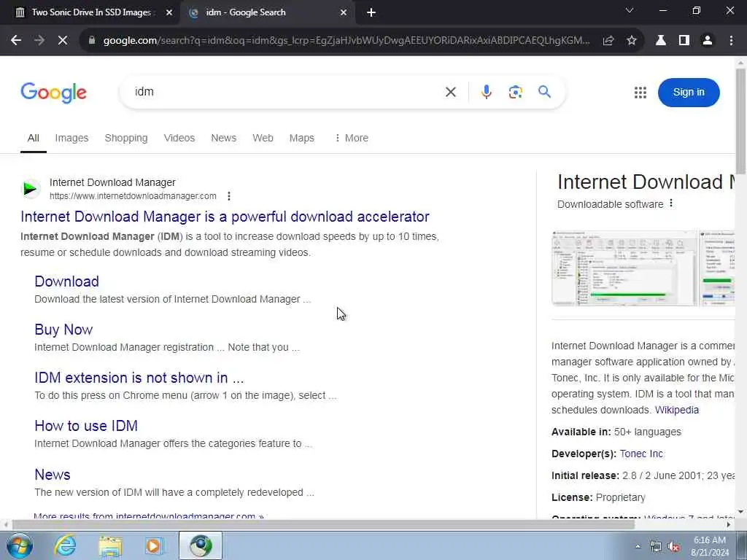
Task: Open Chrome three-dot menu
Action: [731, 41]
